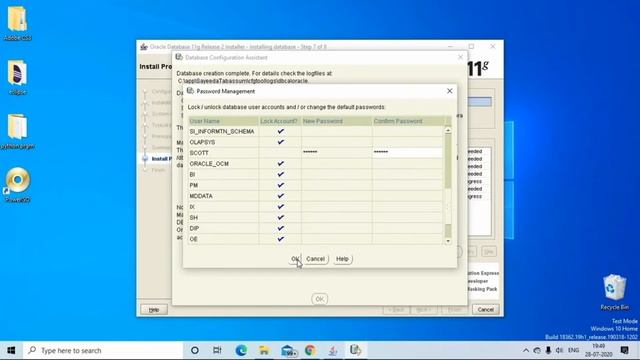The width and height of the screenshot is (640, 360).
Task: Select the PowerISO desktop shortcut
Action: tap(18, 185)
